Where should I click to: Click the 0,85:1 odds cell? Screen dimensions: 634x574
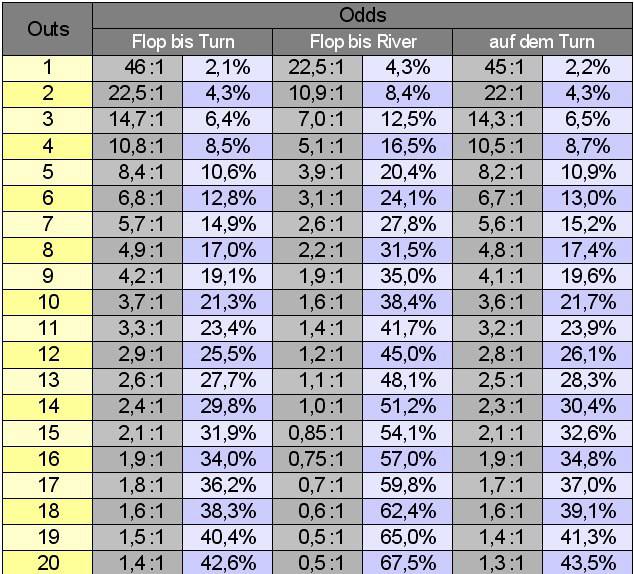coord(317,433)
